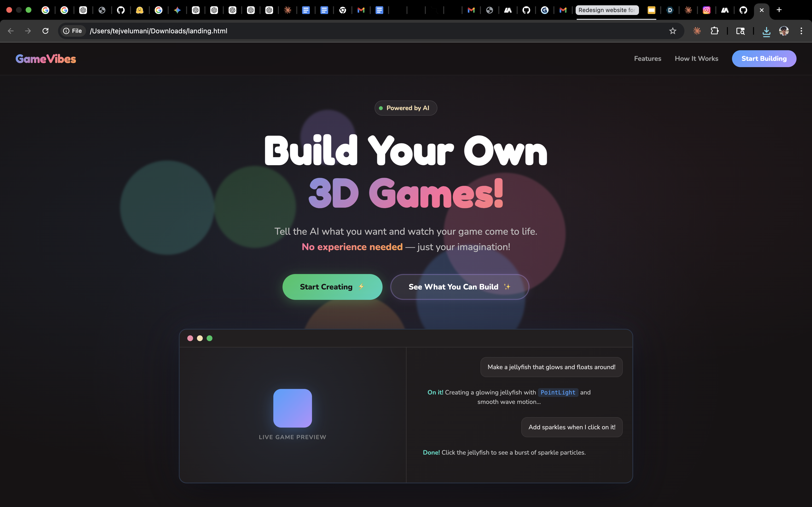
Task: Expand the Chrome three-dot menu
Action: pyautogui.click(x=801, y=31)
